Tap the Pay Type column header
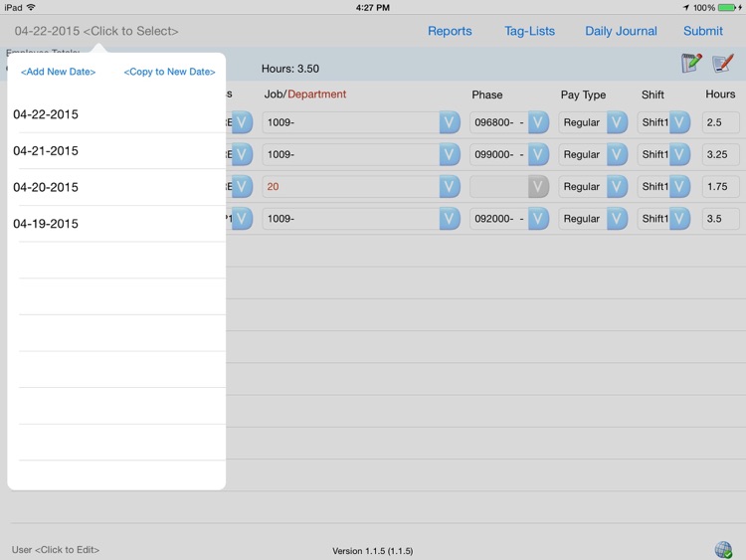The image size is (746, 560). (x=583, y=94)
